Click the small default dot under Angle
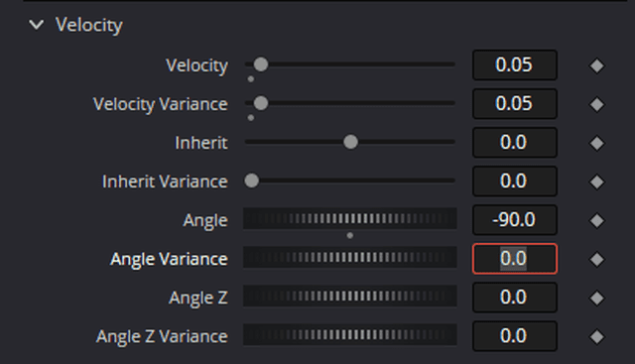635x364 pixels. (350, 235)
